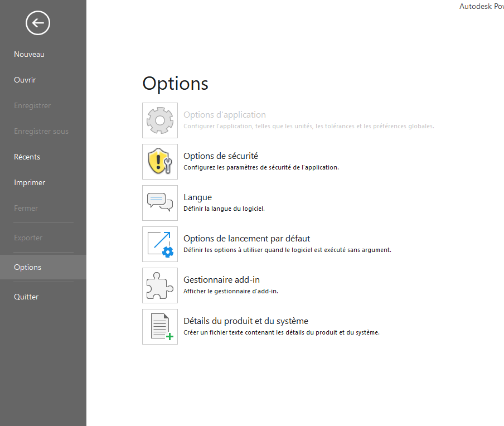
Task: Click the Enregistrer sous entry
Action: 41,131
